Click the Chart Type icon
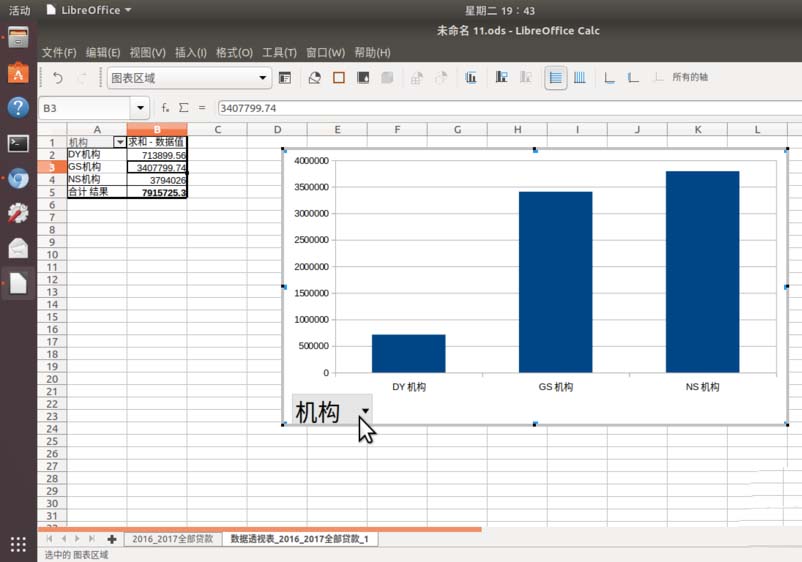 [314, 78]
